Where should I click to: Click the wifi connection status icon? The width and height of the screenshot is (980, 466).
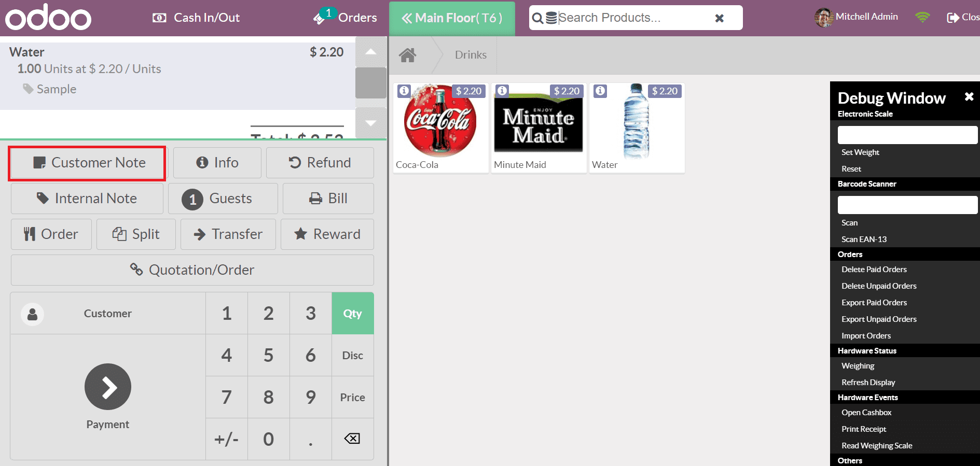click(x=922, y=17)
